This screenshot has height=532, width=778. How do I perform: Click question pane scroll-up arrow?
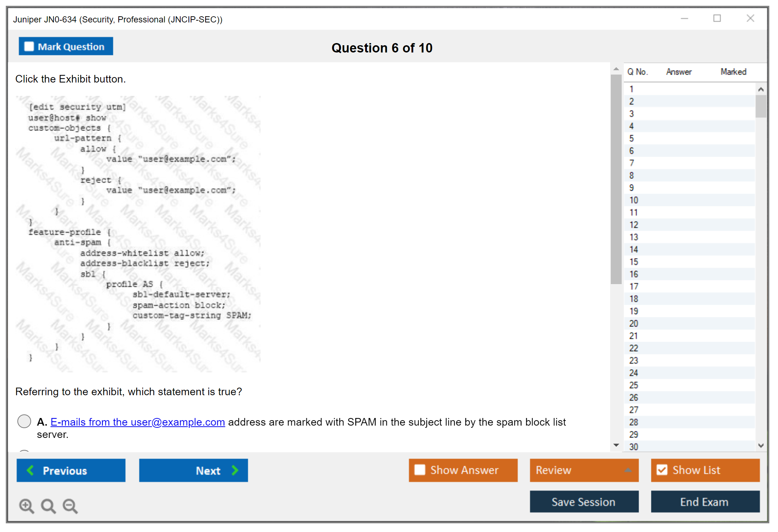[616, 69]
